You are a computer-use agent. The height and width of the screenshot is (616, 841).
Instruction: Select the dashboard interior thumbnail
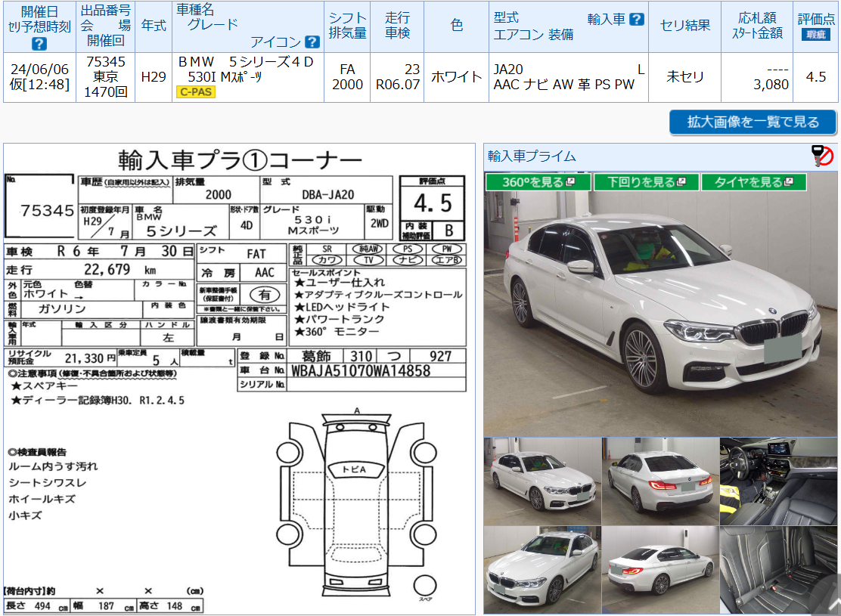[778, 481]
